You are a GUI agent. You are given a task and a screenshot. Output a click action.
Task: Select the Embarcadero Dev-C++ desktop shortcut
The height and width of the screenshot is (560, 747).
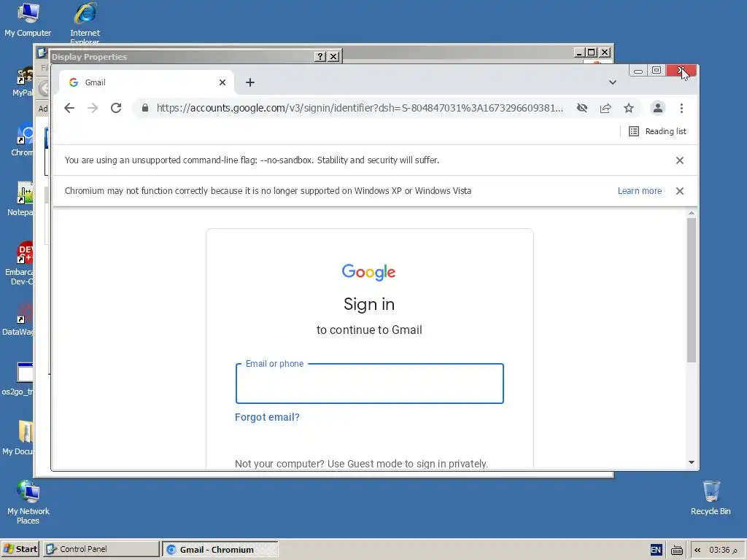click(x=19, y=263)
